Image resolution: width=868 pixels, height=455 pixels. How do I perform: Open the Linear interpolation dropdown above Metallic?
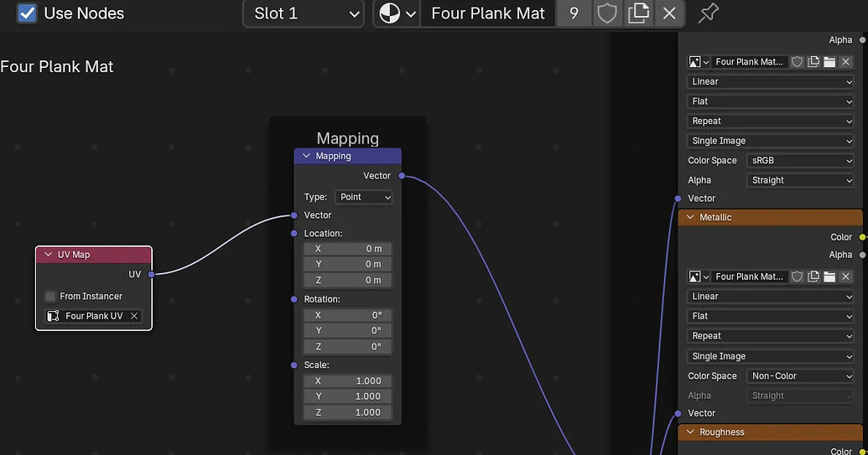[771, 82]
